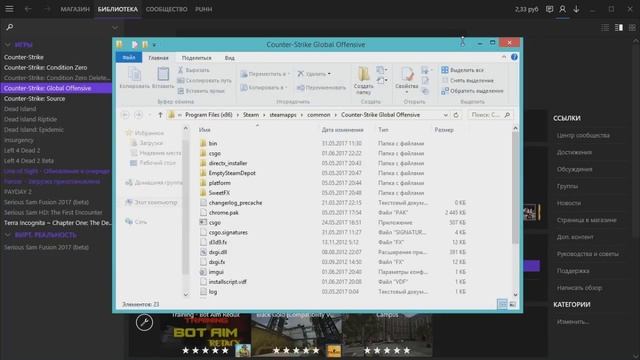
Task: Click the bin folder icon
Action: (x=203, y=143)
